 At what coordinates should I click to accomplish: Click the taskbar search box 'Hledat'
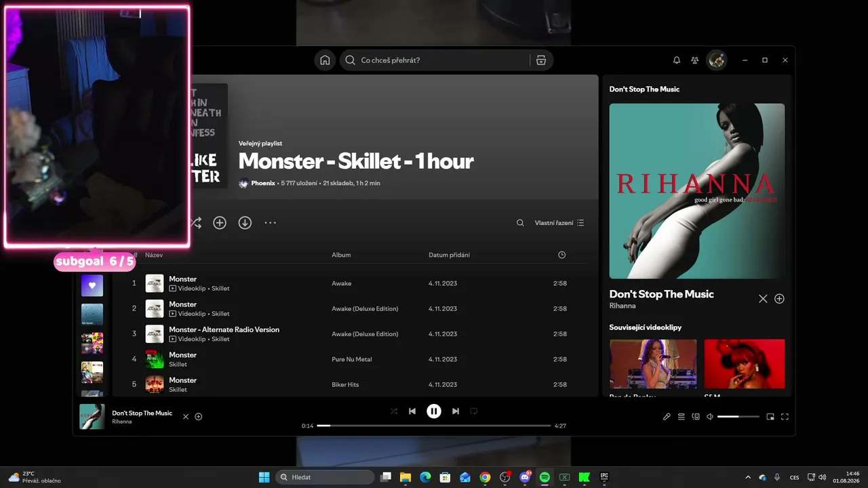pos(325,477)
